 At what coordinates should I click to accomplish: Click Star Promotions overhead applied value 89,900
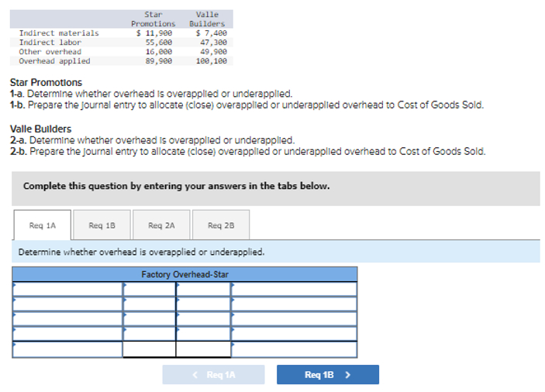158,61
